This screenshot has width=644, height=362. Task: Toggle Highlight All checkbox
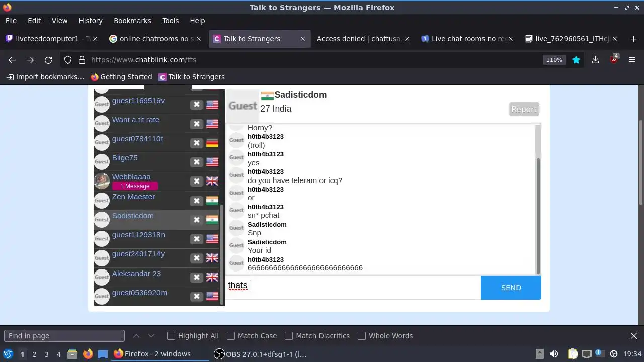coord(171,336)
